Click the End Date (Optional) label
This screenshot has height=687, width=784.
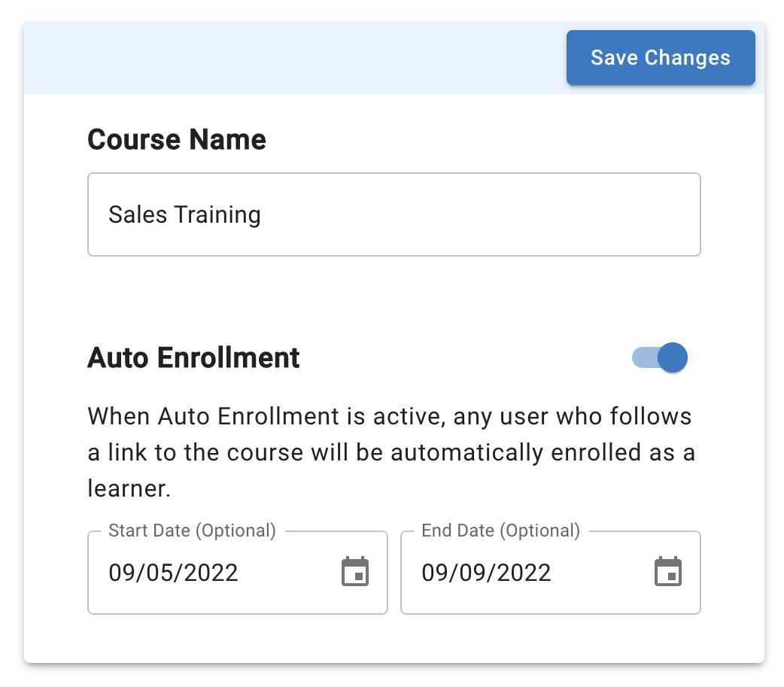coord(500,530)
